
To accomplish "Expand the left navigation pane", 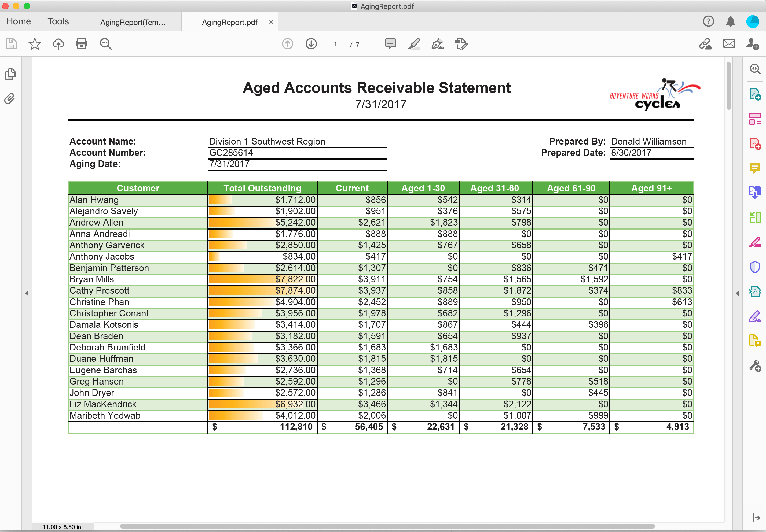I will tap(27, 293).
